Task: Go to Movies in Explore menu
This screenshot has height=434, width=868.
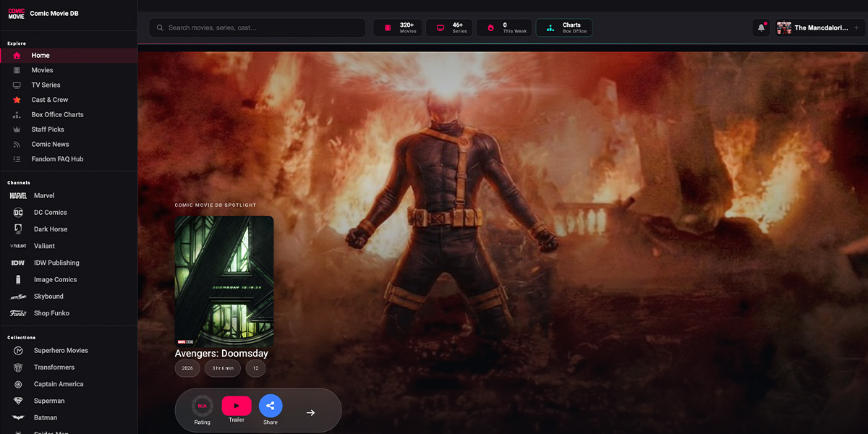Action: [x=69, y=70]
